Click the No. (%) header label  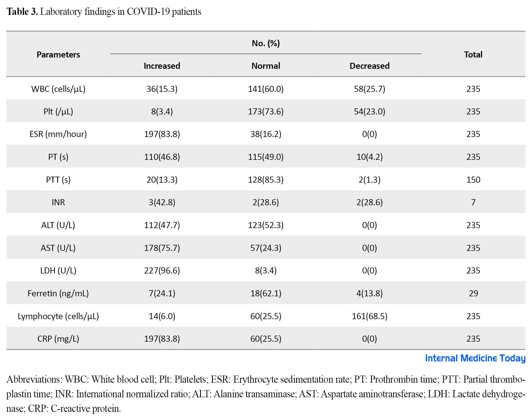pyautogui.click(x=266, y=43)
